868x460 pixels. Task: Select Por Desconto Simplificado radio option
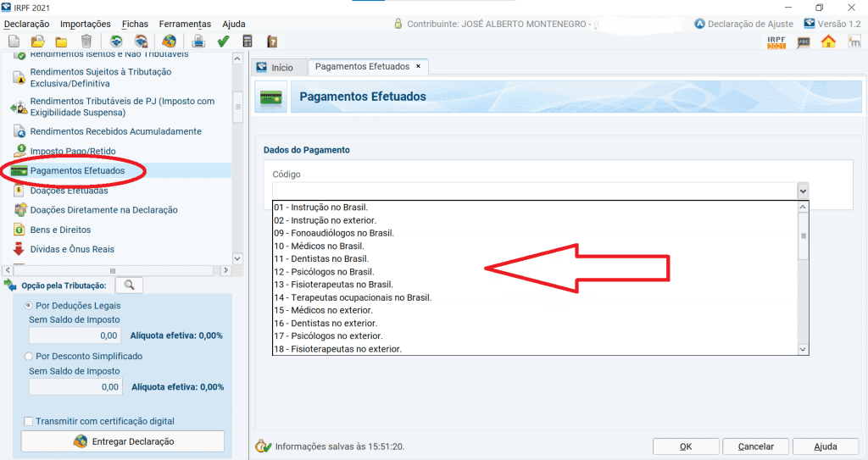[x=28, y=356]
